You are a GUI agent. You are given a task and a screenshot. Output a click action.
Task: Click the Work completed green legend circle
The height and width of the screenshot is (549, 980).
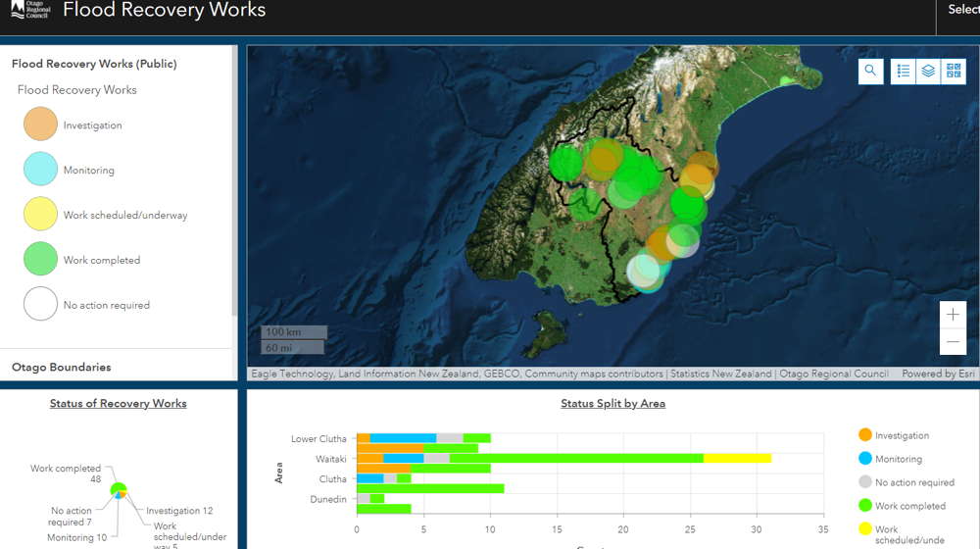coord(40,259)
